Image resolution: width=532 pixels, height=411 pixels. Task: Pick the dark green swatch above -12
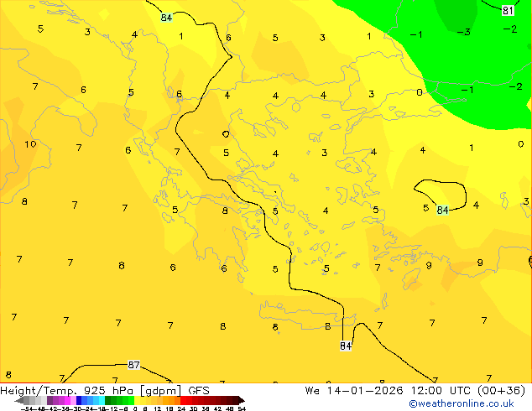107,400
